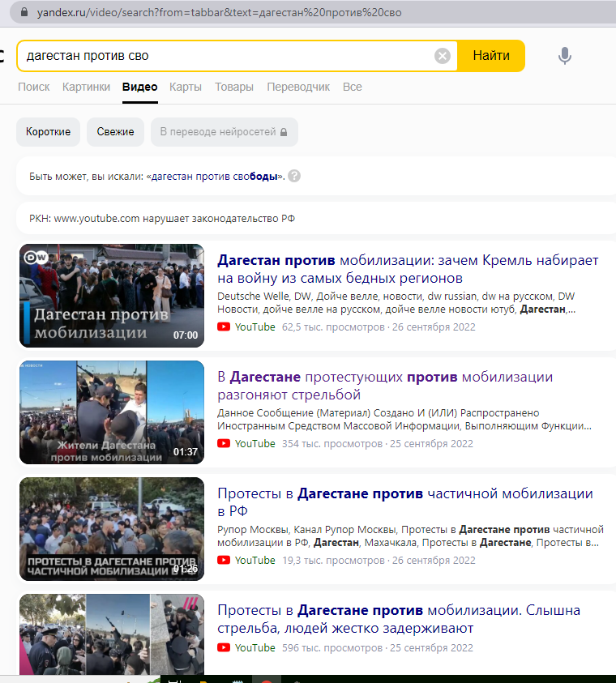The height and width of the screenshot is (683, 616).
Task: Open thumbnail of Дагестан против мобилизации video
Action: [112, 296]
